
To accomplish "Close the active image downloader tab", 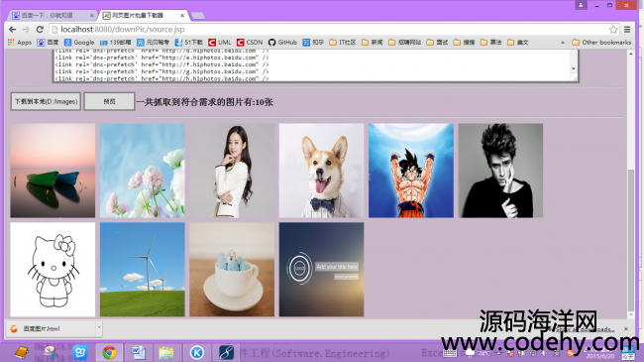I will click(x=182, y=15).
